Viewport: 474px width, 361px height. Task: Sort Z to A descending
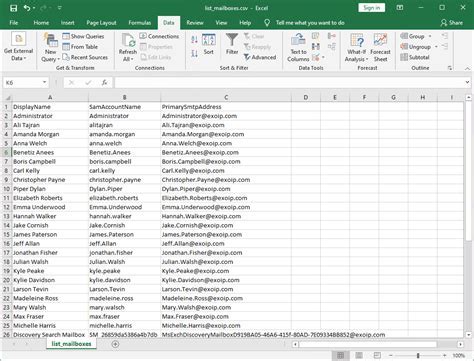click(x=194, y=53)
